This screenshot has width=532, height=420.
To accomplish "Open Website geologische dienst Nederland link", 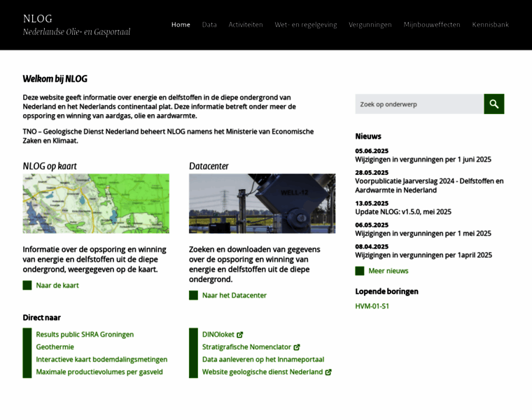I will [x=262, y=372].
